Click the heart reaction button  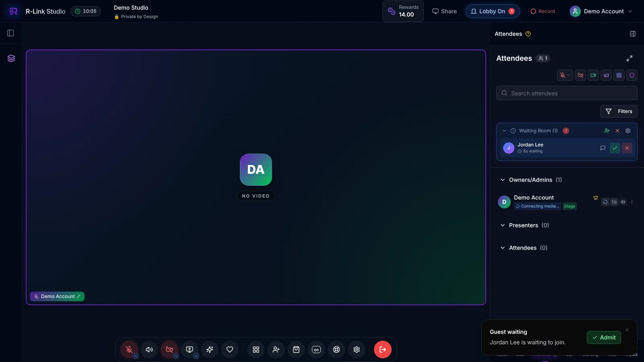click(230, 350)
